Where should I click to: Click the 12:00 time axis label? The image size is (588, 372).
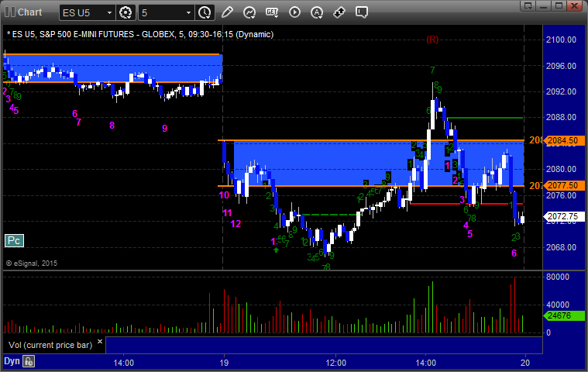(x=335, y=363)
